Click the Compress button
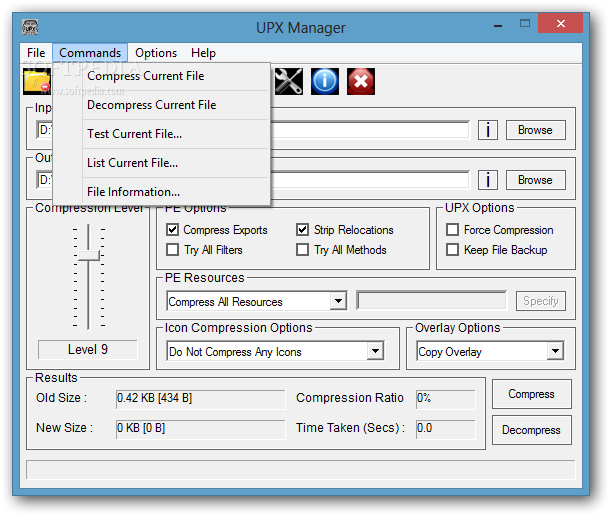This screenshot has width=610, height=516. (x=531, y=394)
